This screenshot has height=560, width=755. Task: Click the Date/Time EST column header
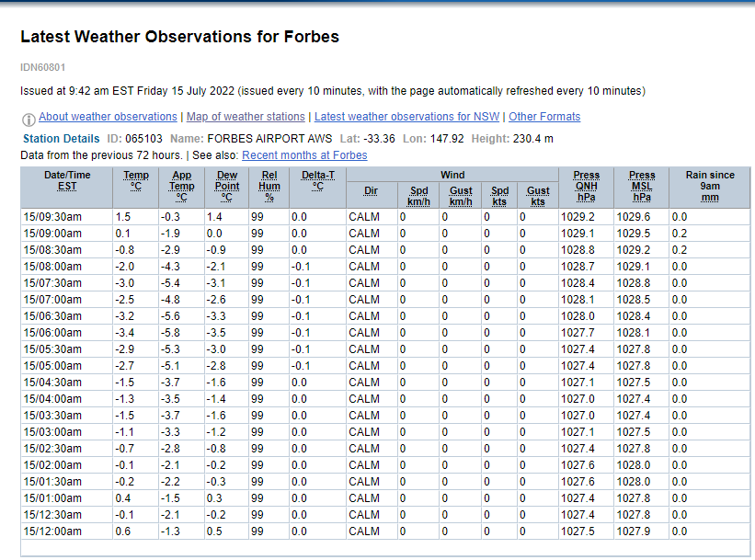tap(67, 188)
